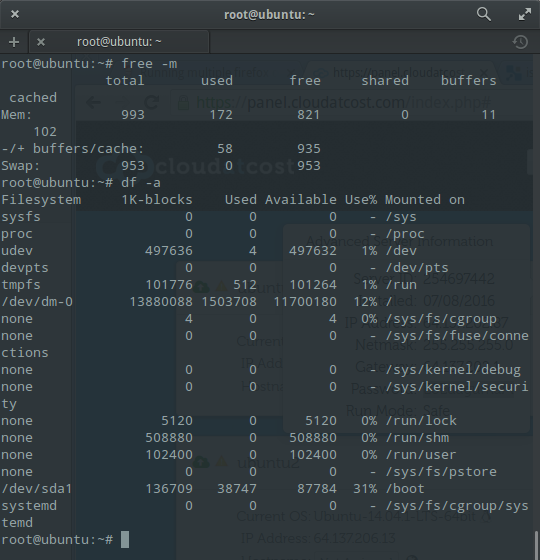Click the 'df -a' command text

pos(141,182)
